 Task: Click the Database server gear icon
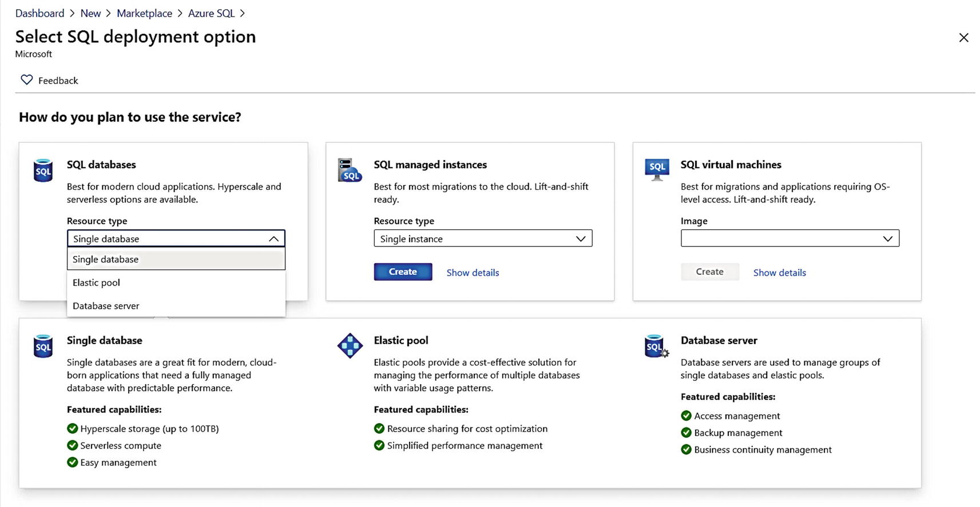coord(656,346)
